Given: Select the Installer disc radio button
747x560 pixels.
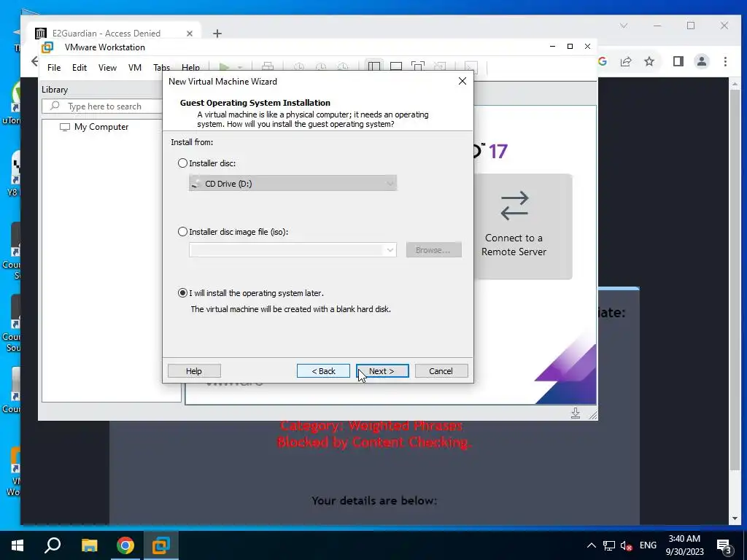Looking at the screenshot, I should click(x=182, y=163).
